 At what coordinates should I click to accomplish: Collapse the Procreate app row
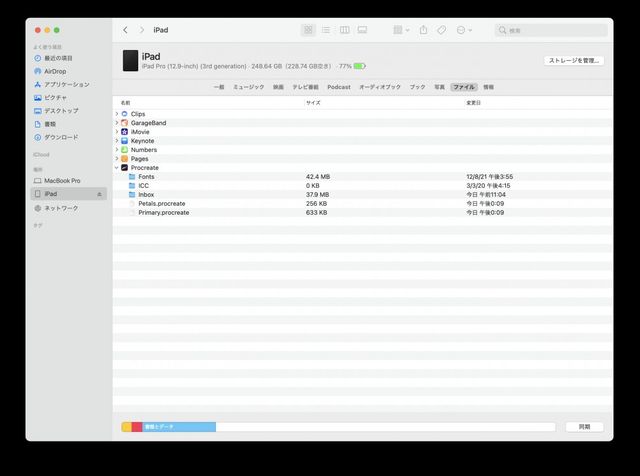[x=117, y=168]
